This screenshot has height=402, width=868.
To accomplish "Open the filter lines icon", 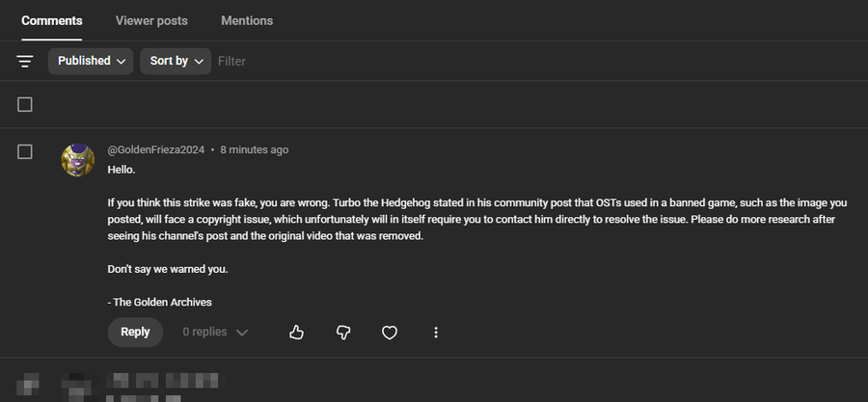I will 25,61.
